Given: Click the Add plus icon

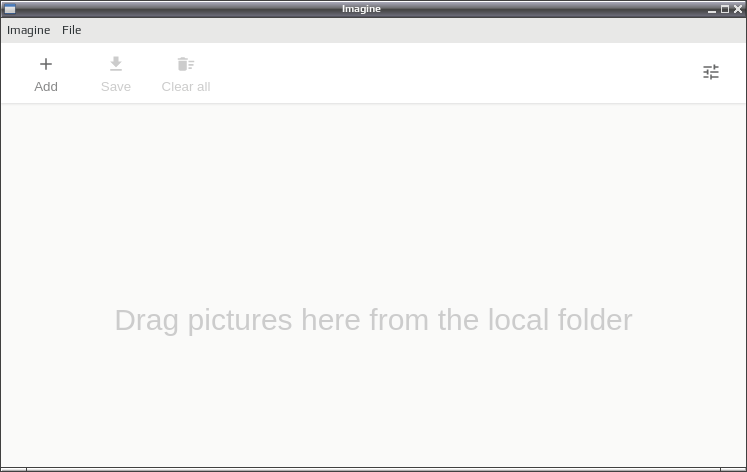Looking at the screenshot, I should 46,64.
